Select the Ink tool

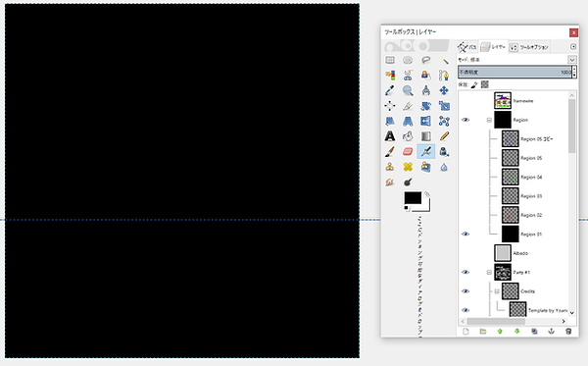(444, 152)
